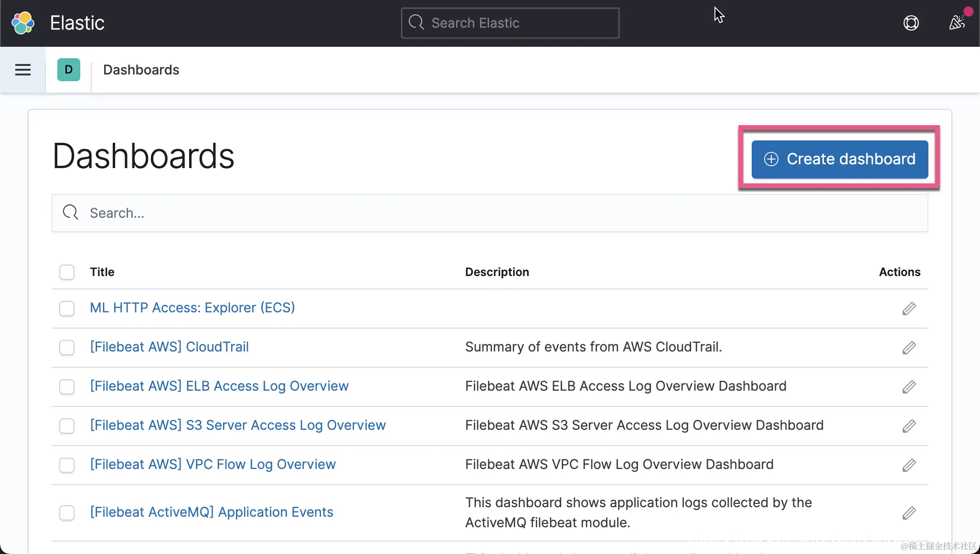Tick checkbox for ActiveMQ Application Events
Image resolution: width=980 pixels, height=554 pixels.
[67, 513]
